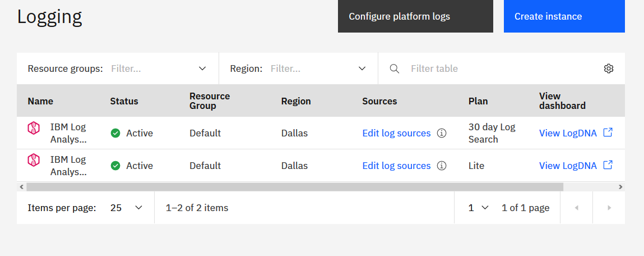Click Create instance button
644x256 pixels.
564,16
